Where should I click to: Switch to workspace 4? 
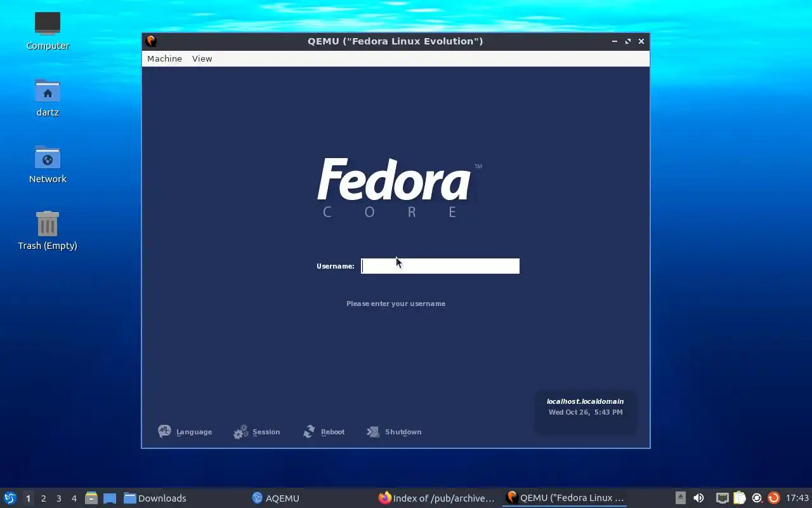(x=74, y=498)
